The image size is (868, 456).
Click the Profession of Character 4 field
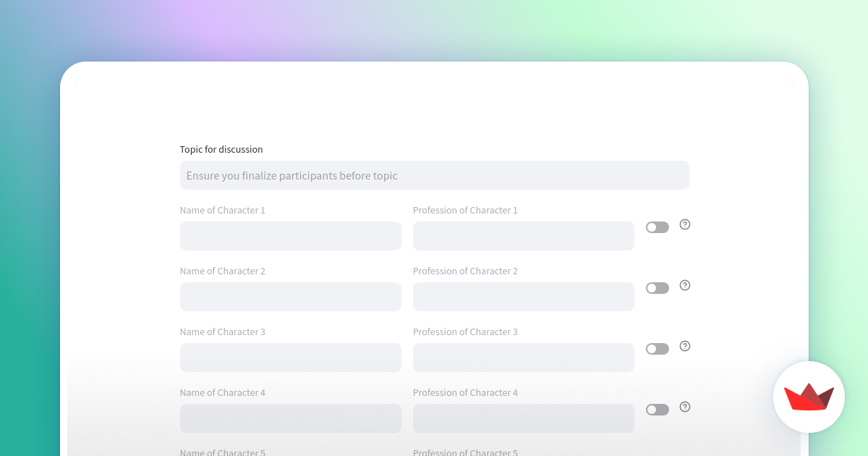(x=524, y=418)
